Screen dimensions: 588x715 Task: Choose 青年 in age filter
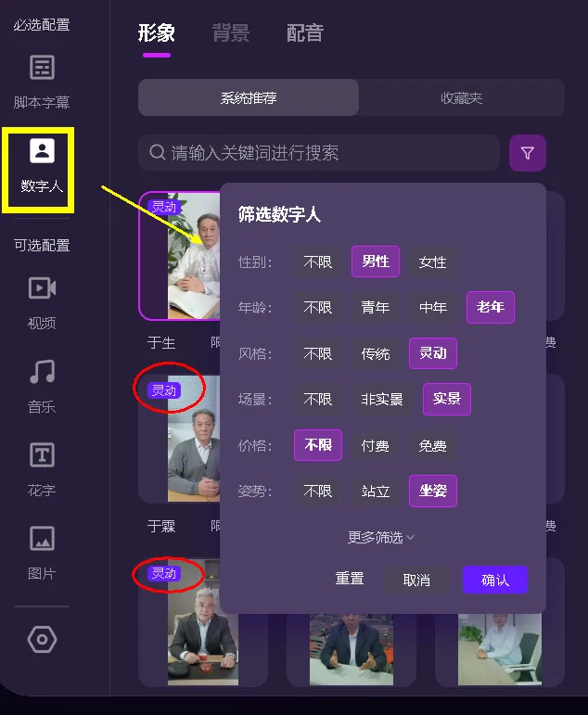[x=375, y=307]
